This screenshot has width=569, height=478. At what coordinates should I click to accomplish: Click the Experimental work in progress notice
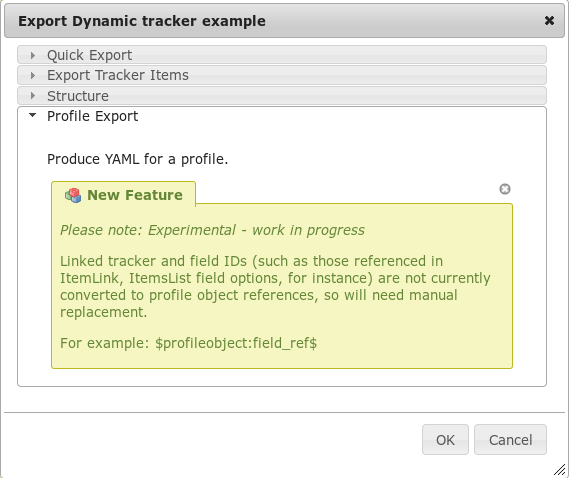(x=212, y=230)
